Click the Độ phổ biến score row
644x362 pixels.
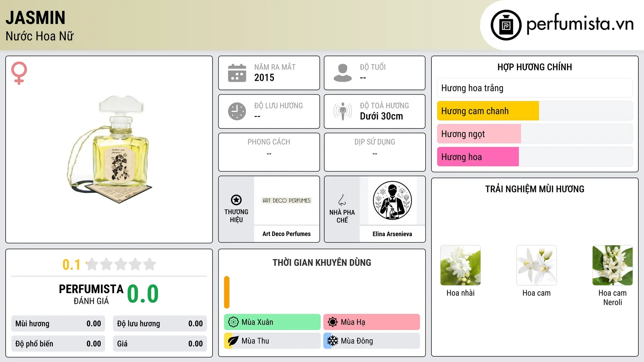tap(58, 344)
